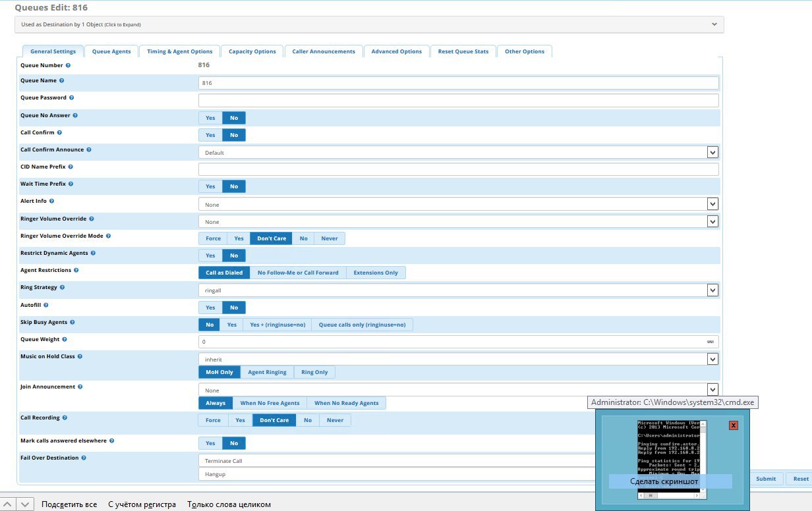Click the Submit button

766,479
